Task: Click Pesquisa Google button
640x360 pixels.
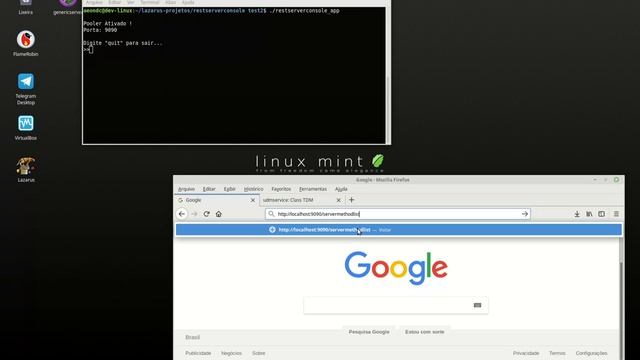Action: point(369,332)
